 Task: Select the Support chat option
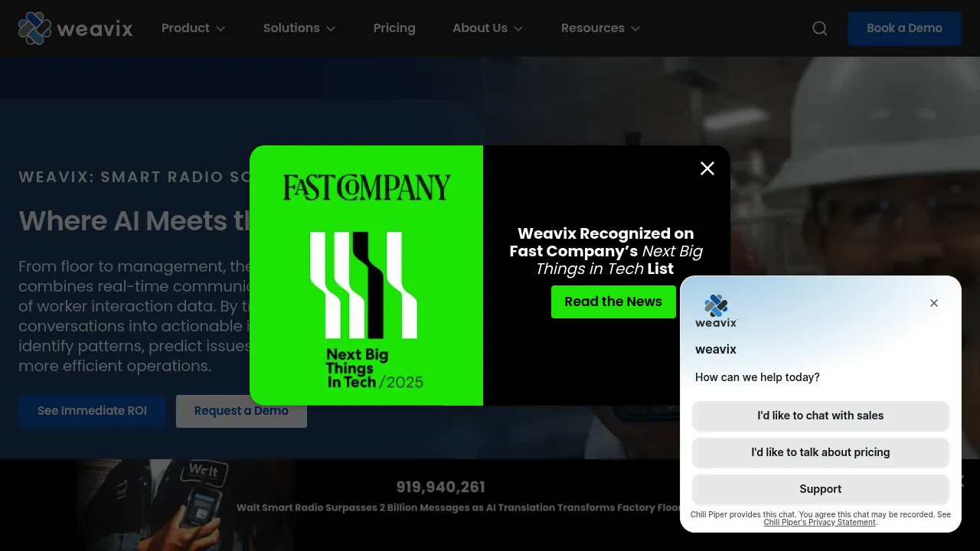pos(821,489)
